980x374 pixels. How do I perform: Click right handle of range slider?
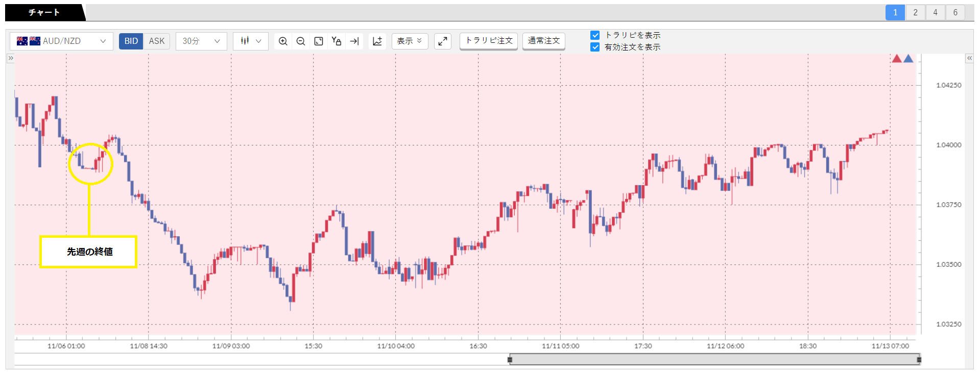[x=919, y=360]
